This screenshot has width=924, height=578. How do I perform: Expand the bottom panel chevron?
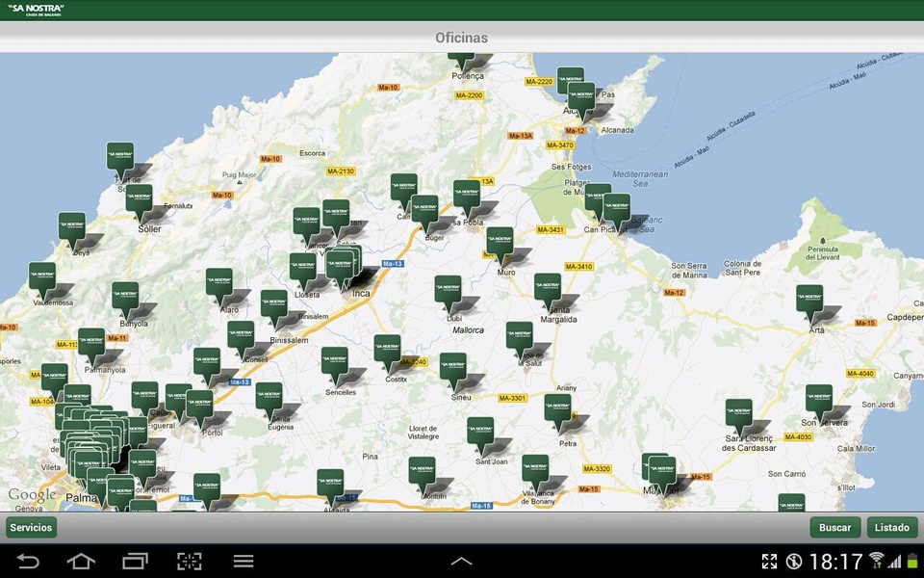(x=461, y=562)
